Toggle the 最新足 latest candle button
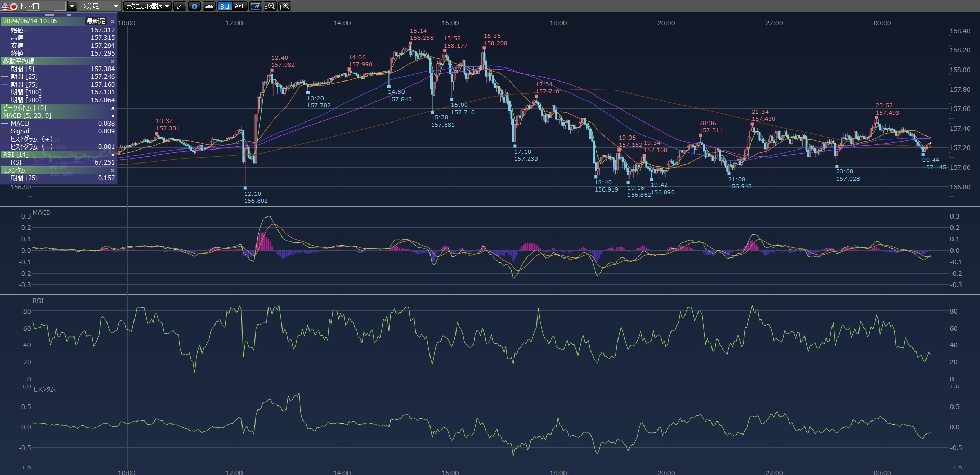This screenshot has width=980, height=475. click(96, 21)
